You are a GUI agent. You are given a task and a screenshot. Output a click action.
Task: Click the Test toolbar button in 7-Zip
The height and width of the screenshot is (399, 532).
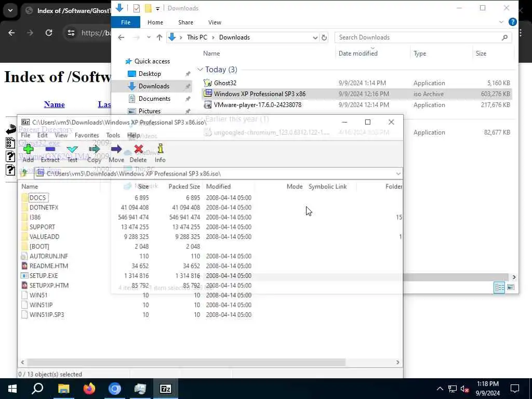pyautogui.click(x=72, y=153)
